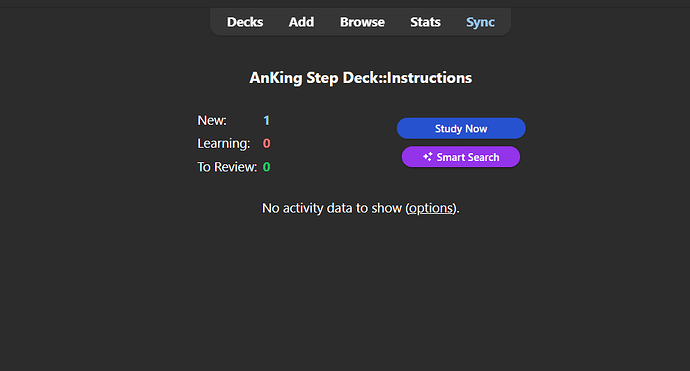Launch the purple Smart Search button
Image resolution: width=690 pixels, height=371 pixels.
[x=461, y=157]
